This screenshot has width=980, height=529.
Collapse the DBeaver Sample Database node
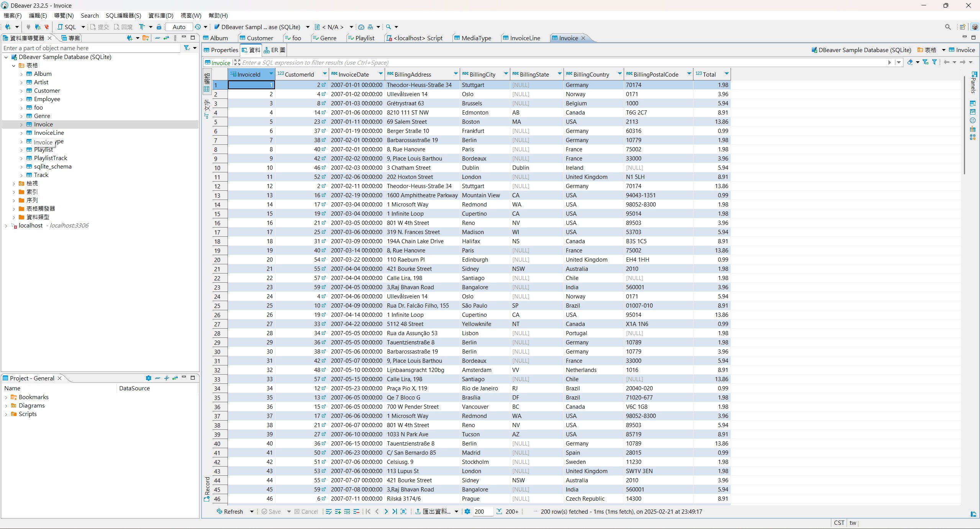tap(6, 57)
